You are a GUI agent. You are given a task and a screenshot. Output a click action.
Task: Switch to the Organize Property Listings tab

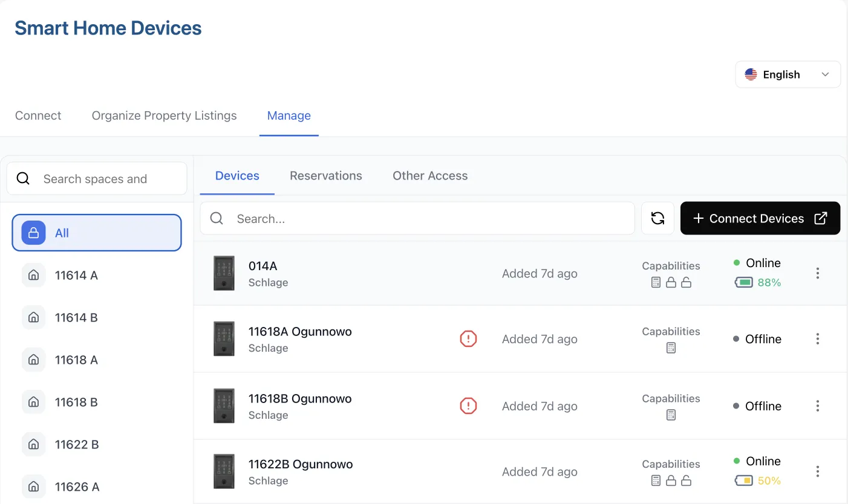[164, 115]
